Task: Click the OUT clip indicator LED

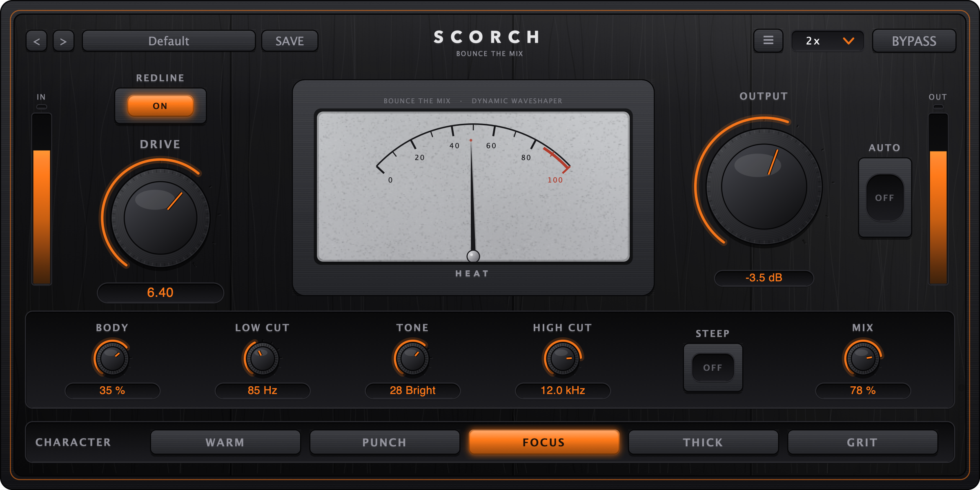Action: pyautogui.click(x=938, y=107)
